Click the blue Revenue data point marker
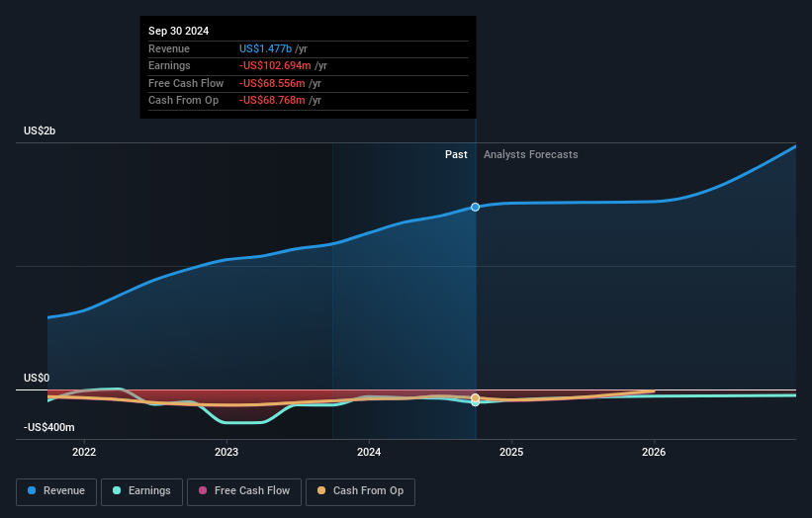 click(x=476, y=207)
